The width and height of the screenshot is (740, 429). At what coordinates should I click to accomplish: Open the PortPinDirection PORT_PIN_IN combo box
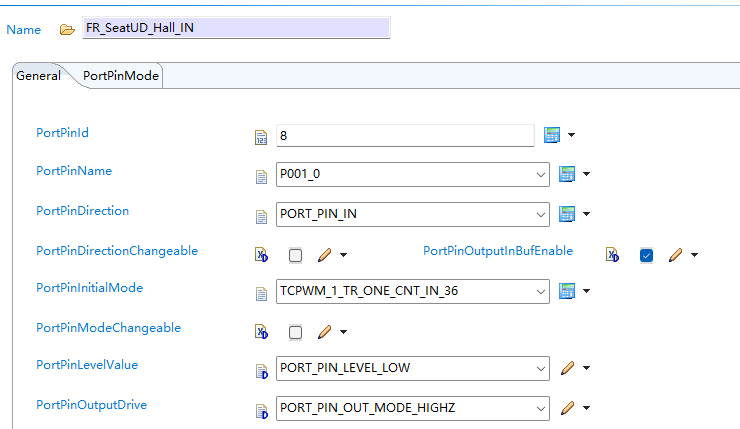(x=412, y=214)
